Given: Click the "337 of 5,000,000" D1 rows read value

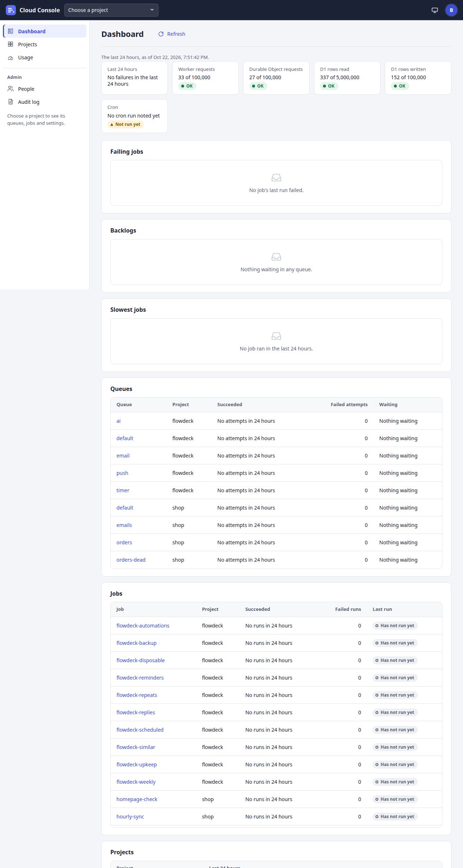Looking at the screenshot, I should 340,77.
